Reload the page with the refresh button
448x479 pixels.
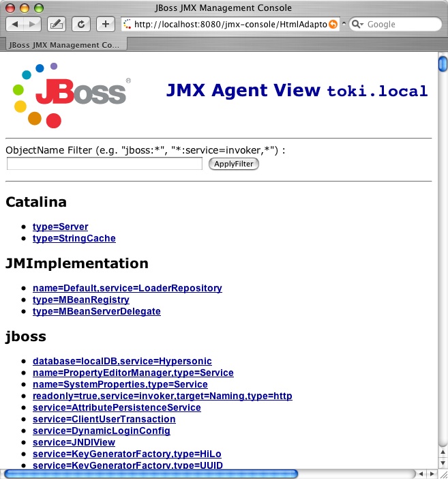click(x=81, y=24)
